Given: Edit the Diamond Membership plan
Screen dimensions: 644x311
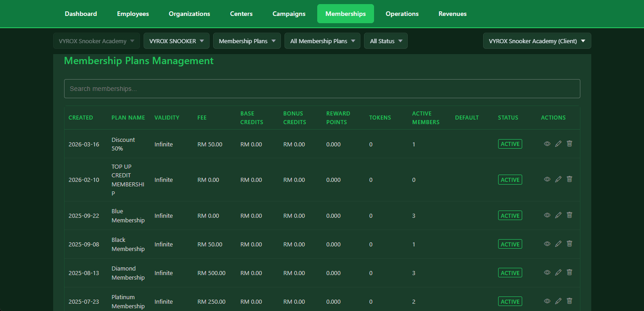Looking at the screenshot, I should point(558,272).
